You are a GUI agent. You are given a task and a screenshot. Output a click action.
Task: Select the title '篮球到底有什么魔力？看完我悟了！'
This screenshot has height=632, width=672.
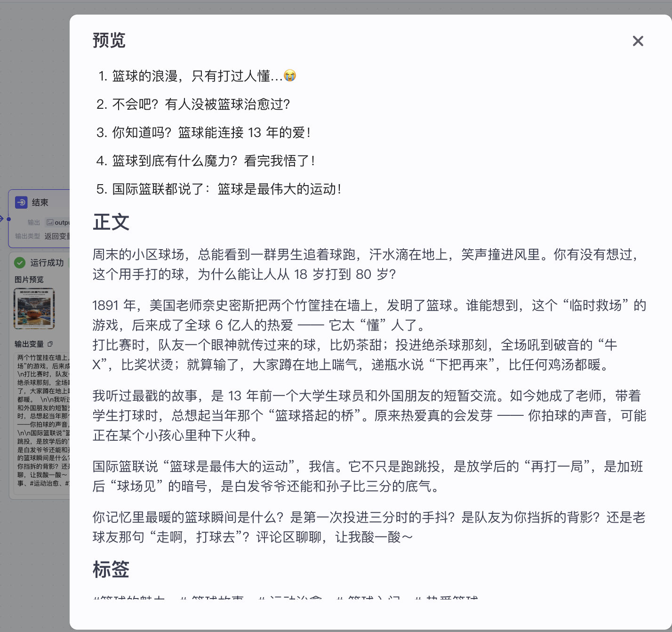(214, 161)
